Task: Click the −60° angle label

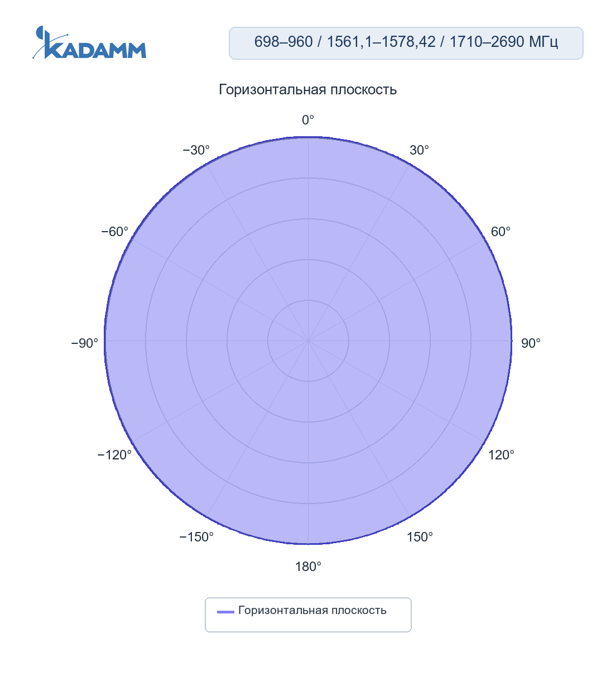Action: (115, 232)
